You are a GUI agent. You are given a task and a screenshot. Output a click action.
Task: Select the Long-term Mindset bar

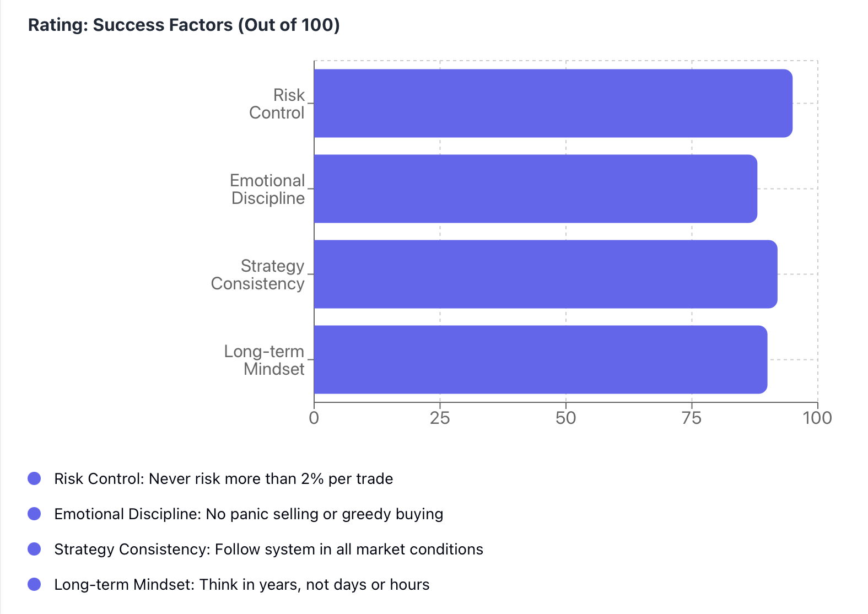pyautogui.click(x=540, y=359)
